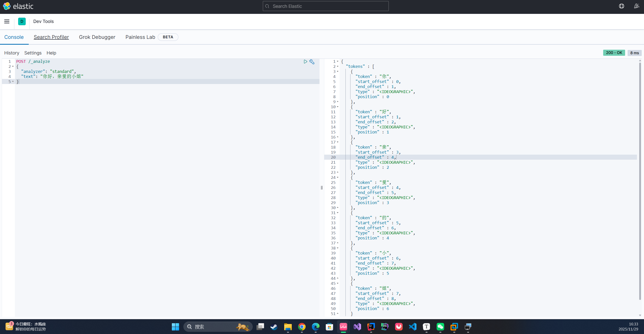Open the request options wrench icon
The width and height of the screenshot is (644, 334).
pyautogui.click(x=312, y=62)
